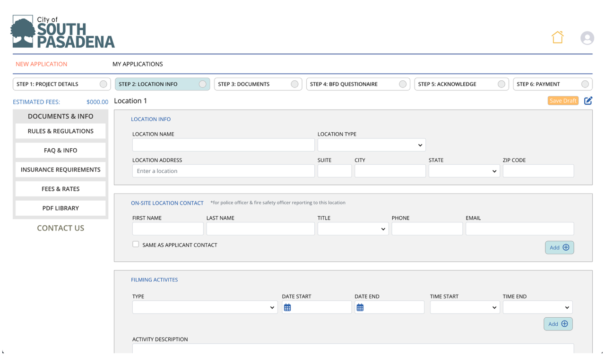This screenshot has height=364, width=605.
Task: Expand the State dropdown
Action: coord(464,171)
